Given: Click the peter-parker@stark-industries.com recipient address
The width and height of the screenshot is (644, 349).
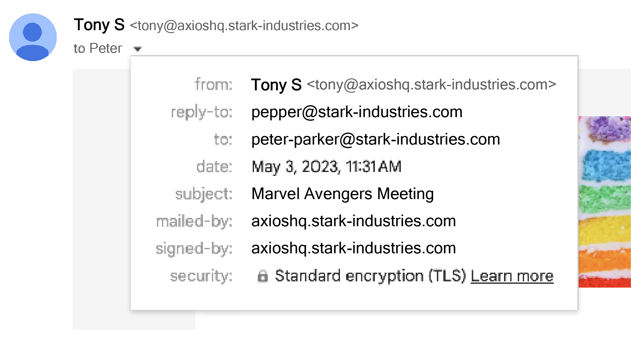Looking at the screenshot, I should click(x=376, y=139).
